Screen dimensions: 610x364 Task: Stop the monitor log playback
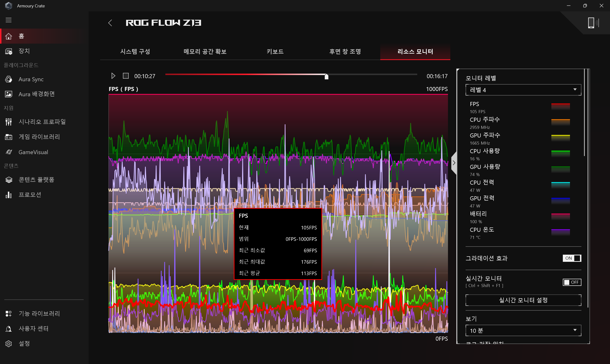point(126,76)
